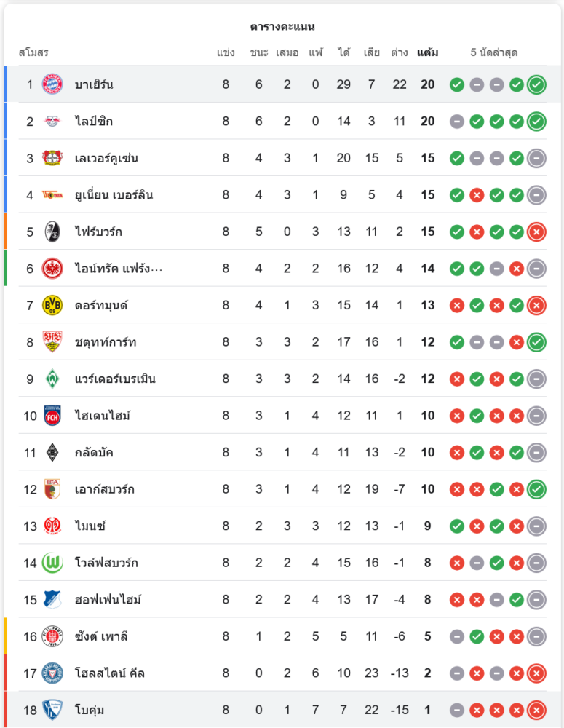The height and width of the screenshot is (728, 564).
Task: Click the Eintracht Frankfurt eagle crest
Action: pyautogui.click(x=52, y=269)
